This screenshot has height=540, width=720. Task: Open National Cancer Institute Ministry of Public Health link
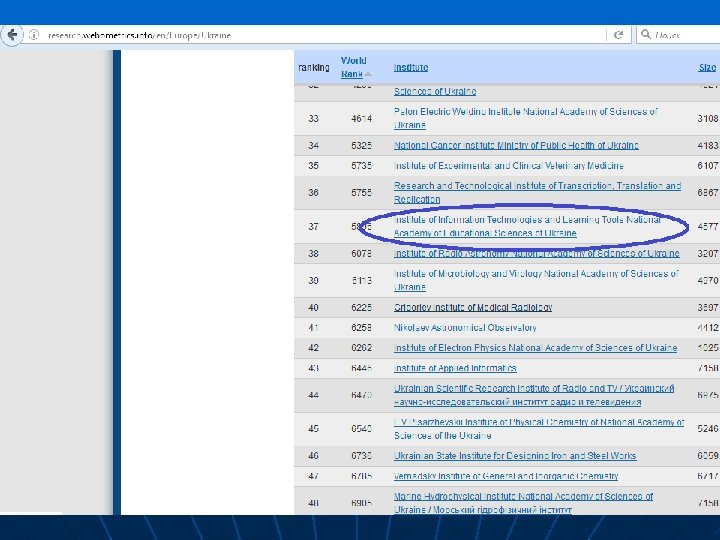pos(516,146)
